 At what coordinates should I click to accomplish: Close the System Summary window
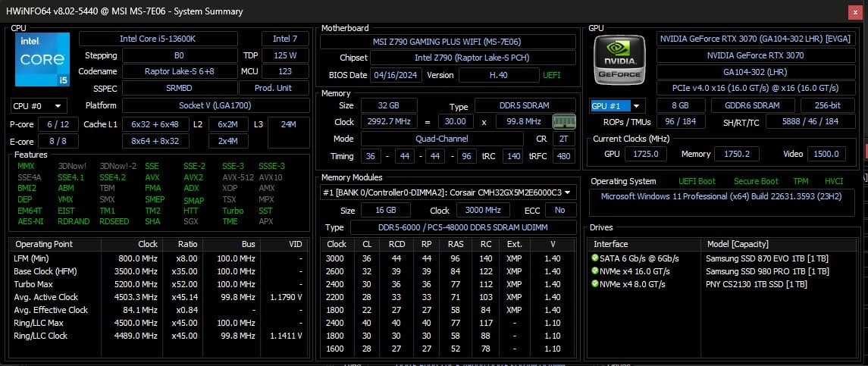(854, 11)
